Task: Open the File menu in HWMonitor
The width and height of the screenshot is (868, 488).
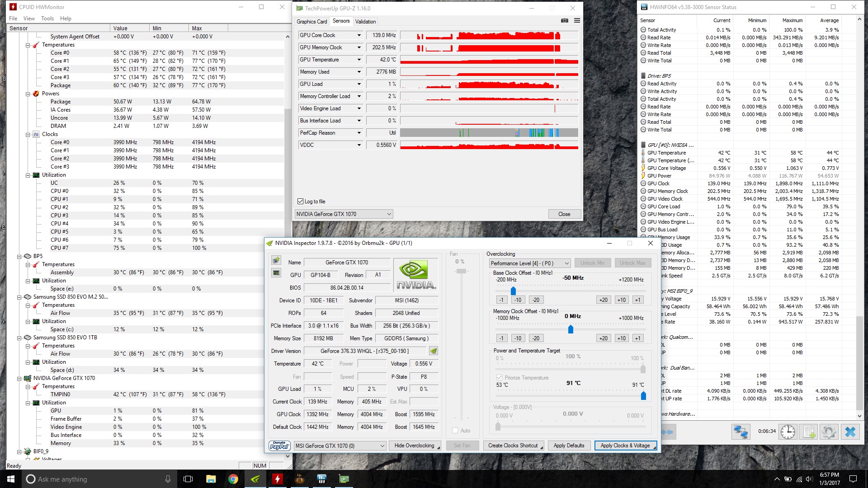Action: pos(13,19)
